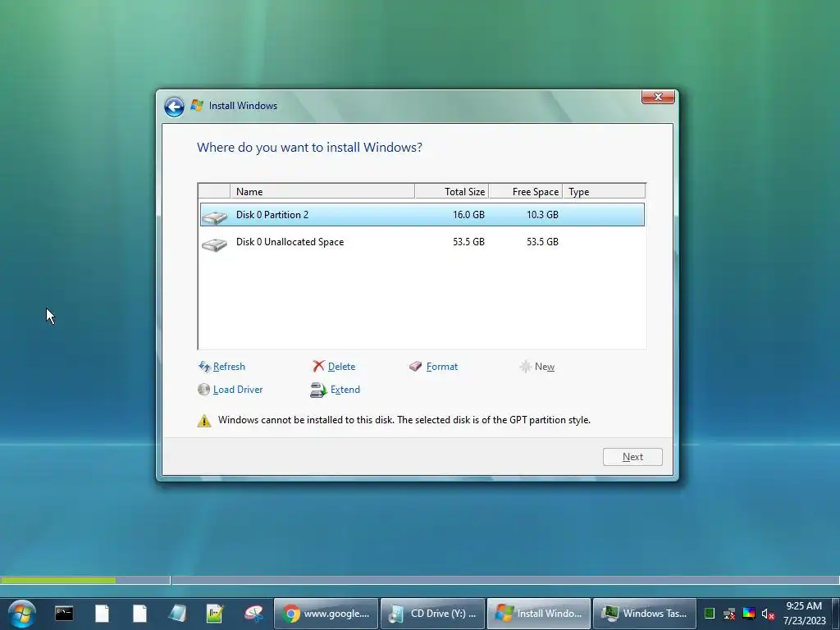The width and height of the screenshot is (840, 630).
Task: Click the Refresh arrows icon
Action: click(x=204, y=367)
